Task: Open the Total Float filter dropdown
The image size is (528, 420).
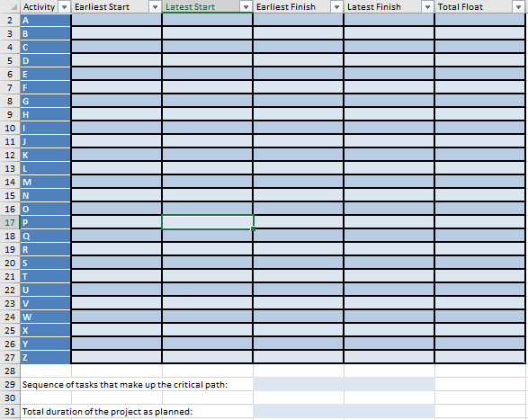Action: coord(518,6)
